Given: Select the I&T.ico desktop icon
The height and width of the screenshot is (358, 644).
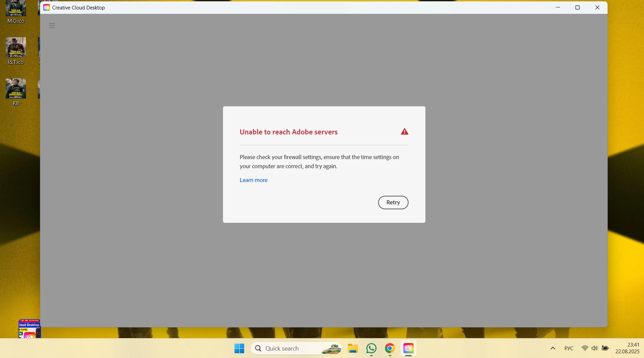Looking at the screenshot, I should tap(16, 51).
